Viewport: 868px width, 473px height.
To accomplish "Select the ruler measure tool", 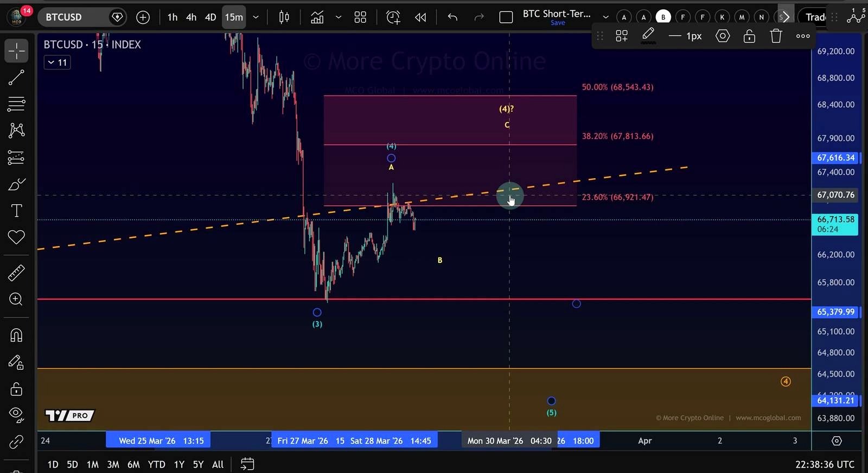I will [16, 273].
